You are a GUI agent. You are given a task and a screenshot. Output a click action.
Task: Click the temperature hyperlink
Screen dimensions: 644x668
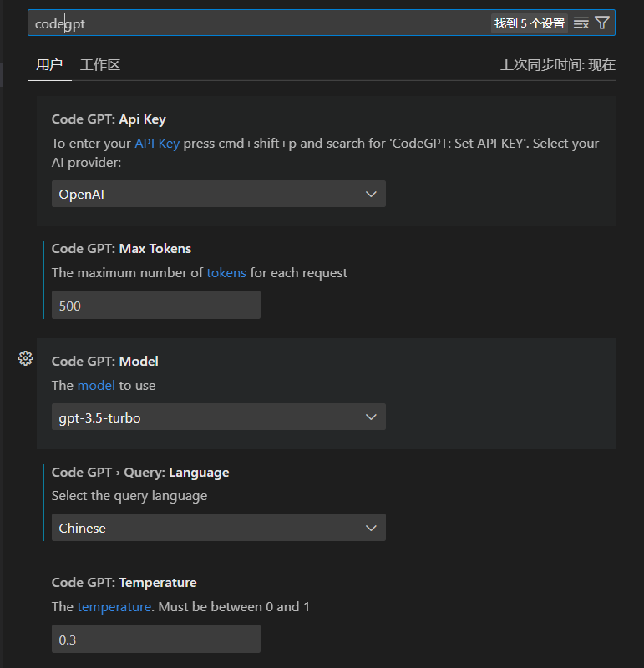[114, 606]
